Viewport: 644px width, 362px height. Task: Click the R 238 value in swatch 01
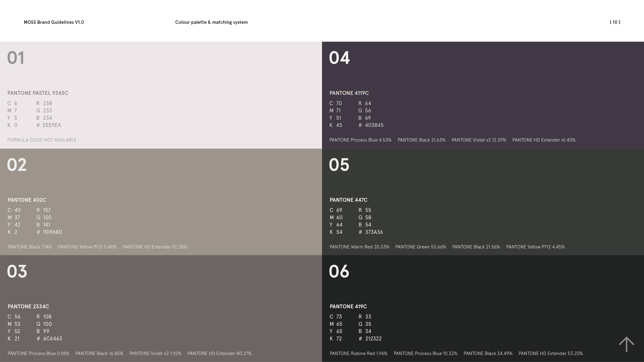(44, 103)
